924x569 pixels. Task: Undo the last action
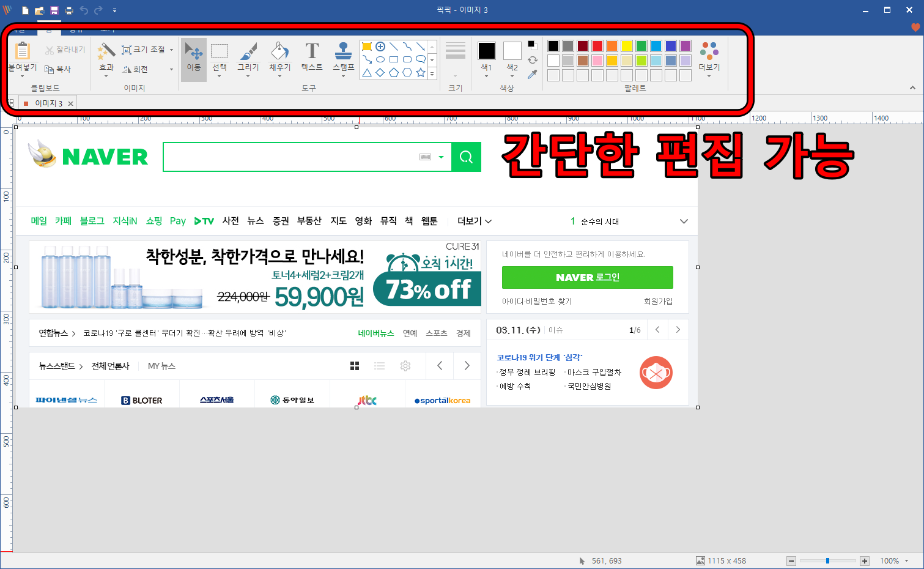[x=84, y=10]
